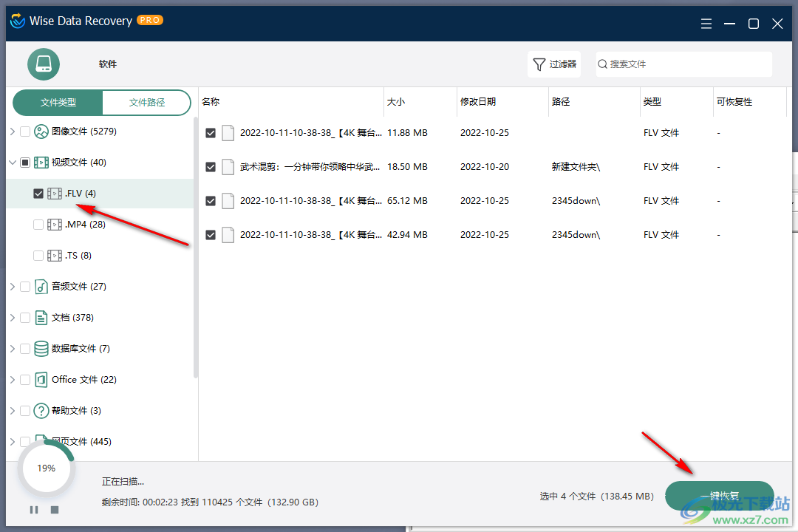Screen dimensions: 798x532
Task: Click the Wise Data Recovery logo icon
Action: tap(17, 21)
